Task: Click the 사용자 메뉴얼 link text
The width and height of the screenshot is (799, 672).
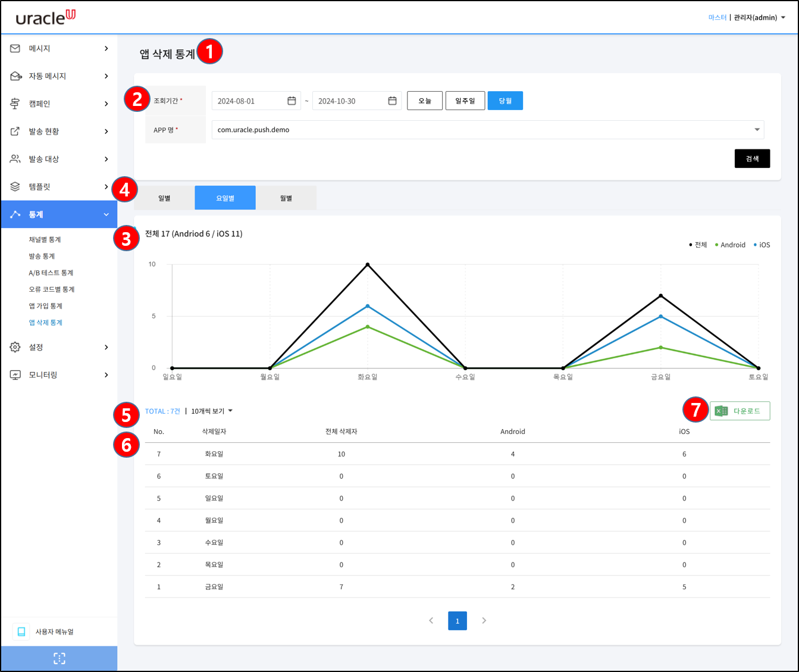Action: [55, 632]
